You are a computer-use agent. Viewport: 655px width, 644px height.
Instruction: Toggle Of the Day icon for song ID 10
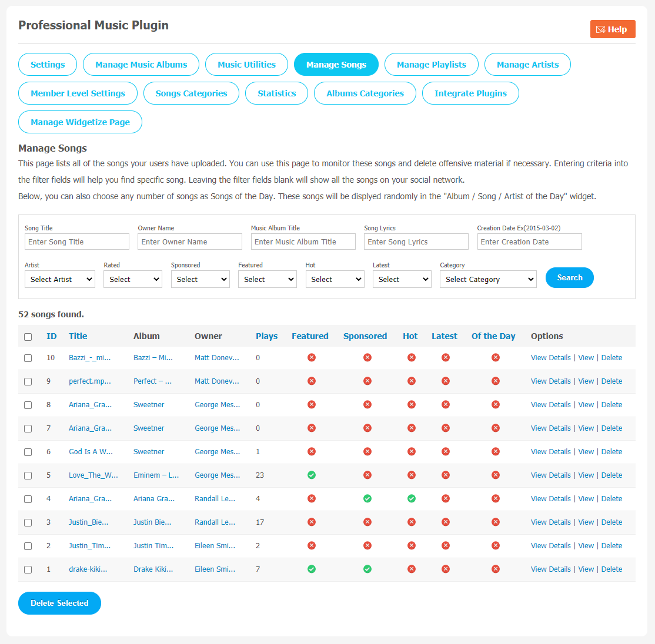(496, 357)
